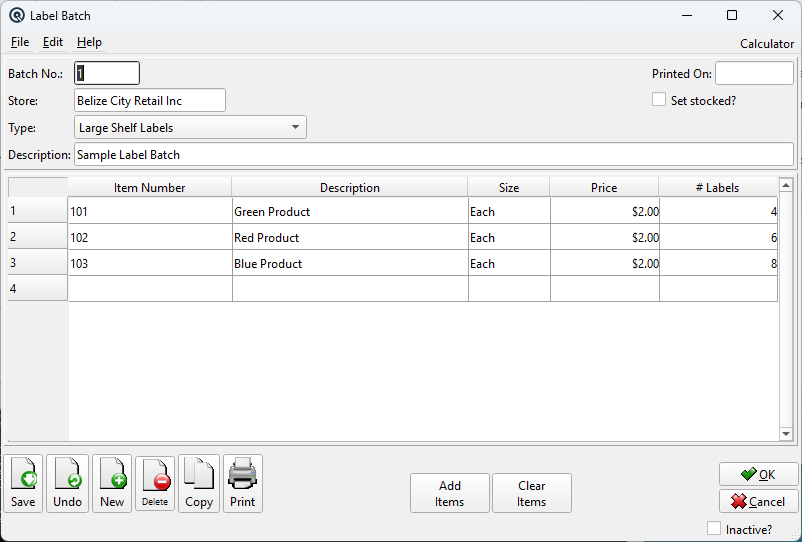Viewport: 802px width, 542px height.
Task: Toggle the Inactive? checkbox
Action: tap(714, 528)
